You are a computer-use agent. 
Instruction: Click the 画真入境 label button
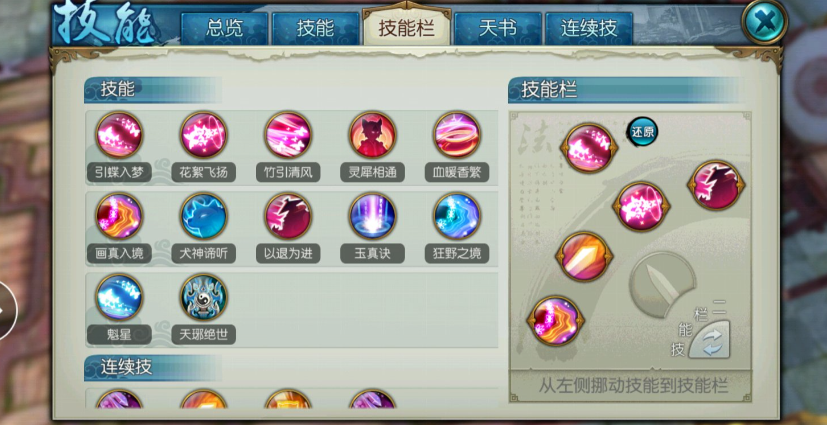pos(119,254)
